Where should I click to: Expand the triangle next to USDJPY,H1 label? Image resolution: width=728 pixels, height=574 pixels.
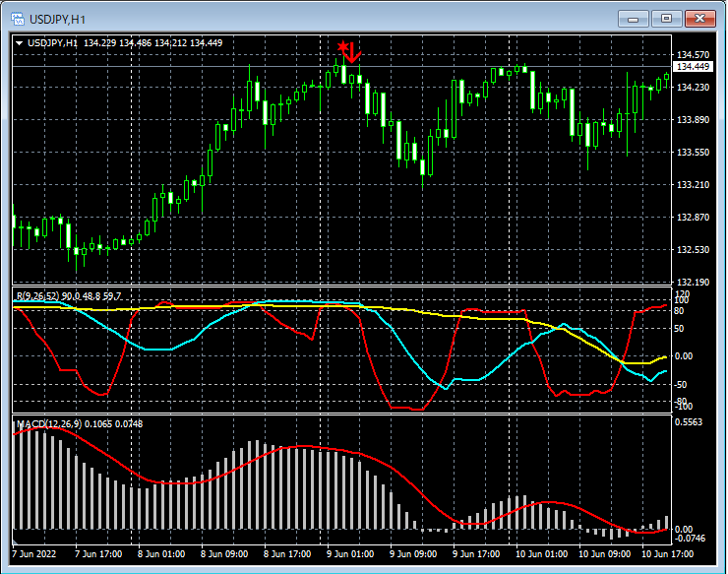pyautogui.click(x=20, y=42)
